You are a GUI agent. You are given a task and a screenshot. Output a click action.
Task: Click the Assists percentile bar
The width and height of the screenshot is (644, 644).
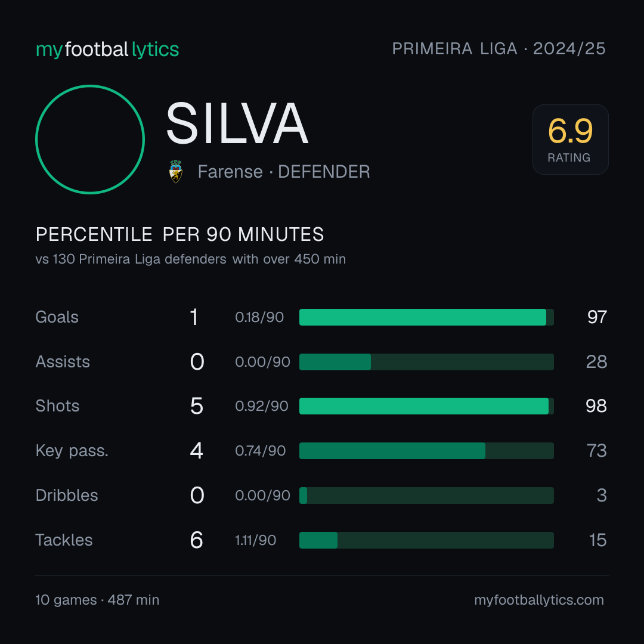tap(426, 362)
